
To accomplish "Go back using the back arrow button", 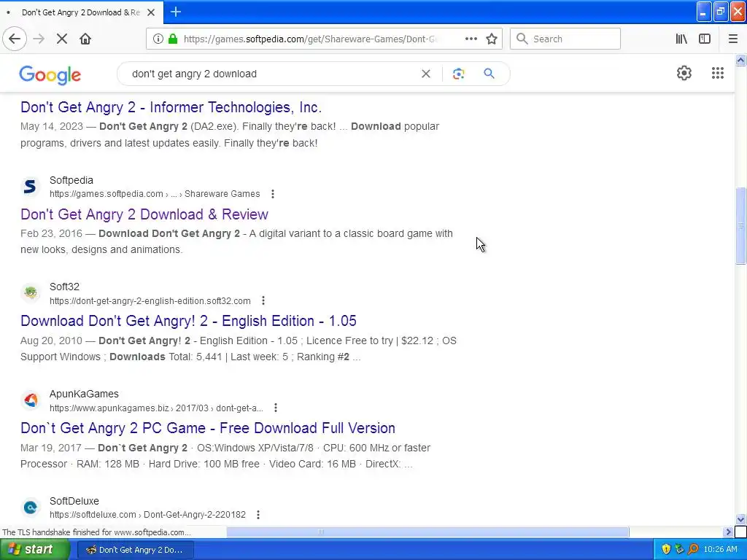I will coord(15,39).
